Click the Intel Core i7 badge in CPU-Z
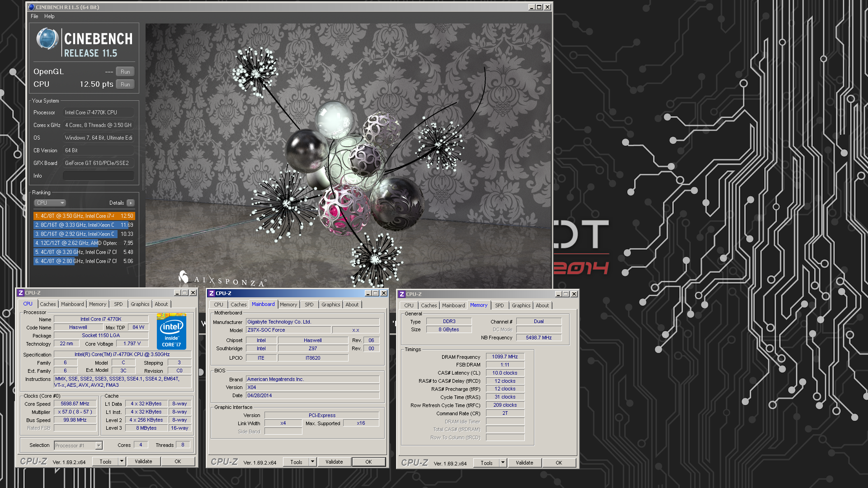Viewport: 868px width, 488px height. click(x=172, y=332)
